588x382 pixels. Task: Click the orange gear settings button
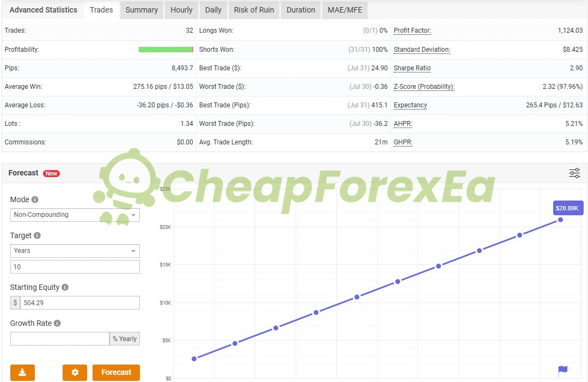pyautogui.click(x=75, y=373)
